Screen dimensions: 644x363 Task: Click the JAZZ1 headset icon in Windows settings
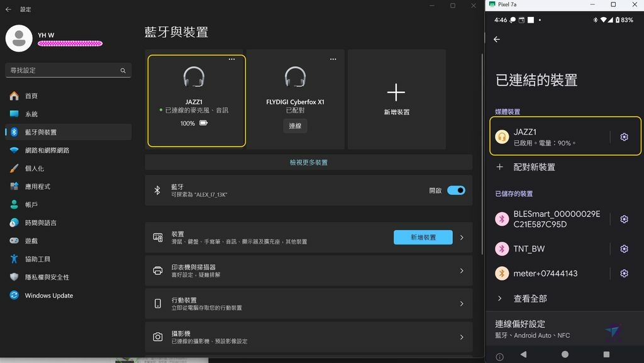pyautogui.click(x=194, y=77)
